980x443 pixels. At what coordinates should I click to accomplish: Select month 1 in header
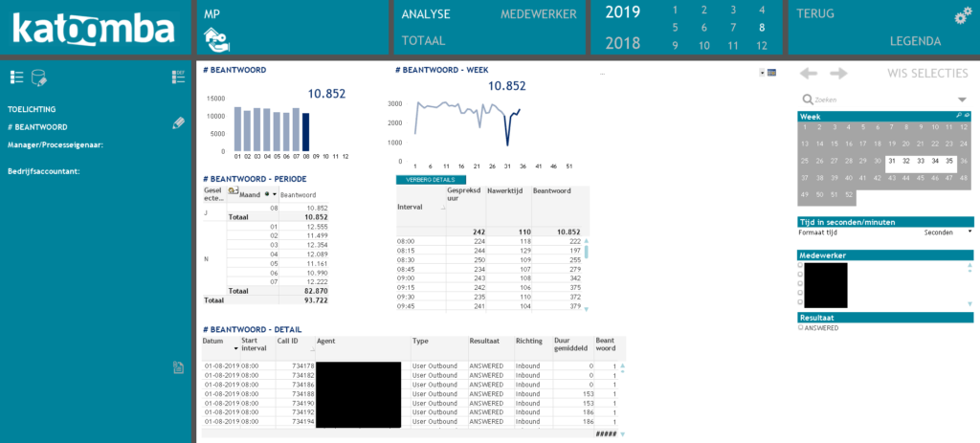(675, 10)
